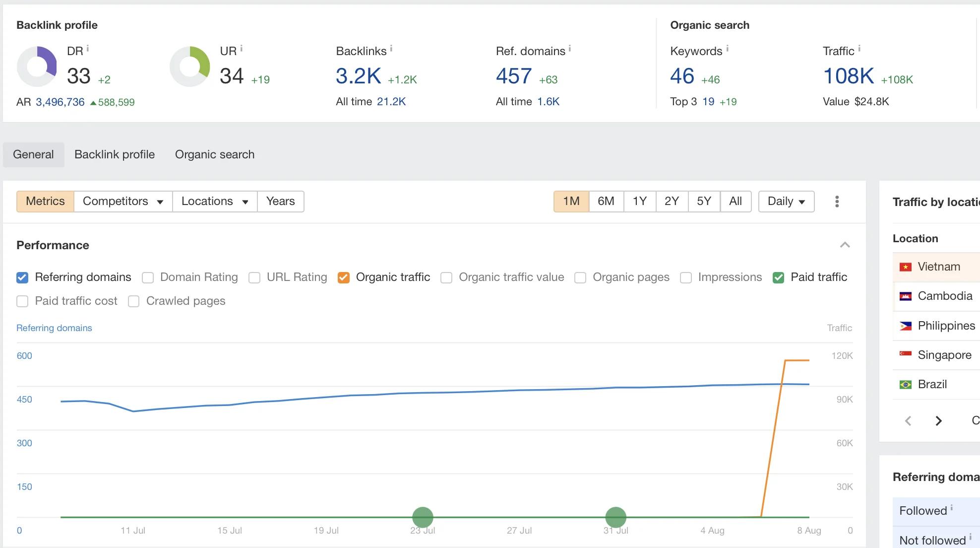Screen dimensions: 980x548
Task: Click the DR donut chart
Action: click(x=37, y=67)
